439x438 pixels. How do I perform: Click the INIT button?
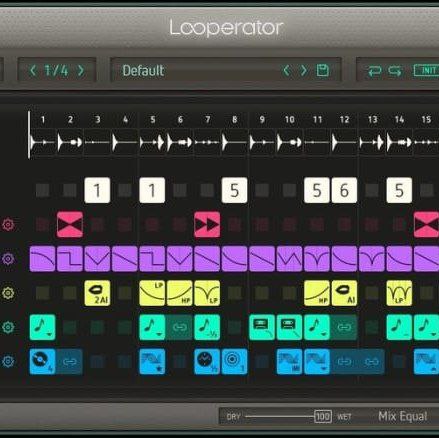pyautogui.click(x=427, y=71)
